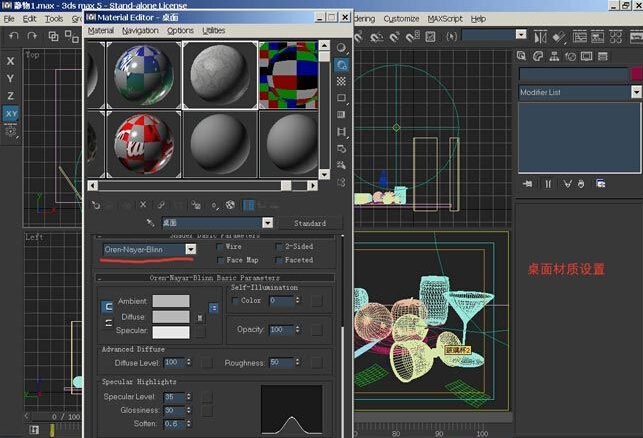This screenshot has width=643, height=438.
Task: Open the Navigation menu in Material Editor
Action: (x=140, y=31)
